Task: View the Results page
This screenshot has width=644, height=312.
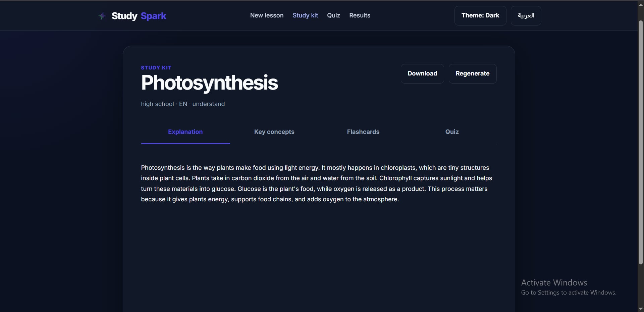Action: point(360,15)
